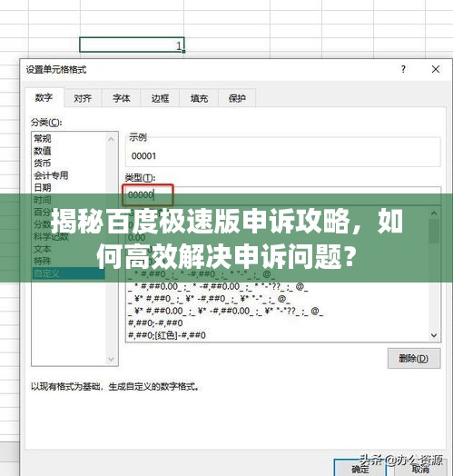Close the Format Cells dialog
The width and height of the screenshot is (453, 476).
click(x=436, y=69)
